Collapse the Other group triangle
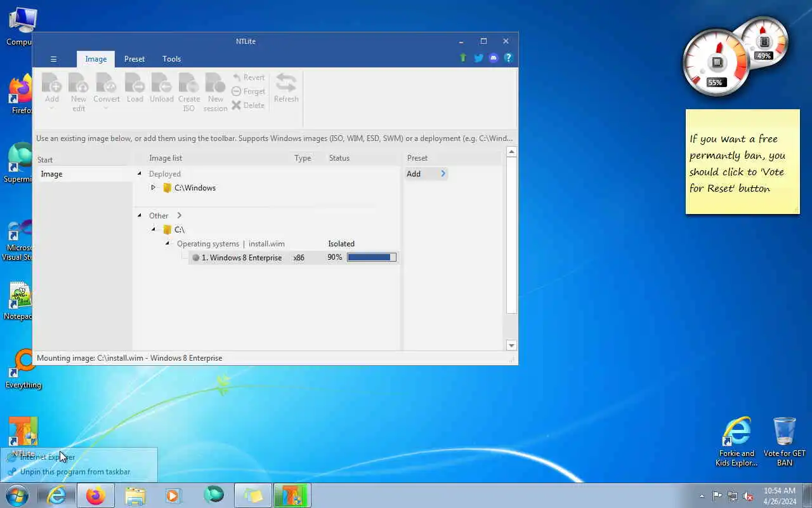This screenshot has height=508, width=812. point(140,215)
